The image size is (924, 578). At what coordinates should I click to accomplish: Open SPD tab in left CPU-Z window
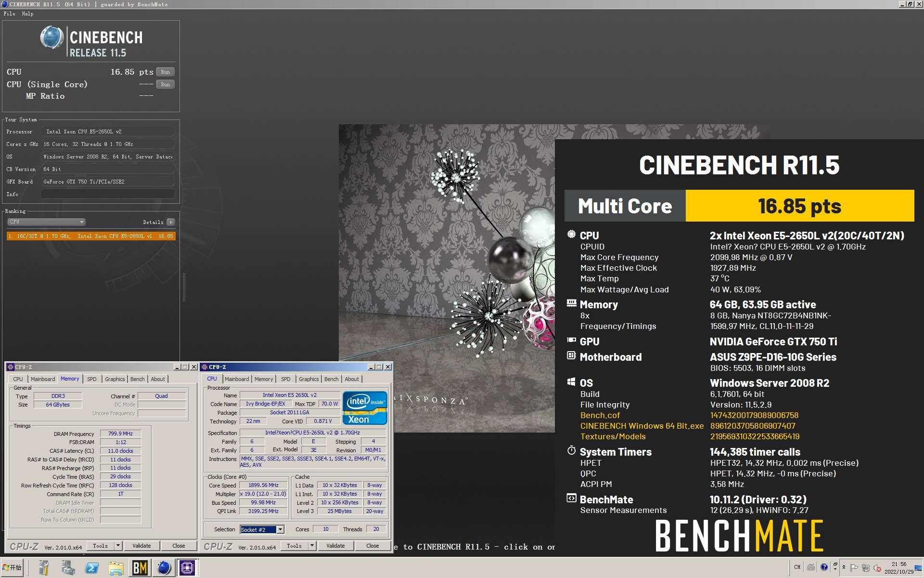[91, 379]
